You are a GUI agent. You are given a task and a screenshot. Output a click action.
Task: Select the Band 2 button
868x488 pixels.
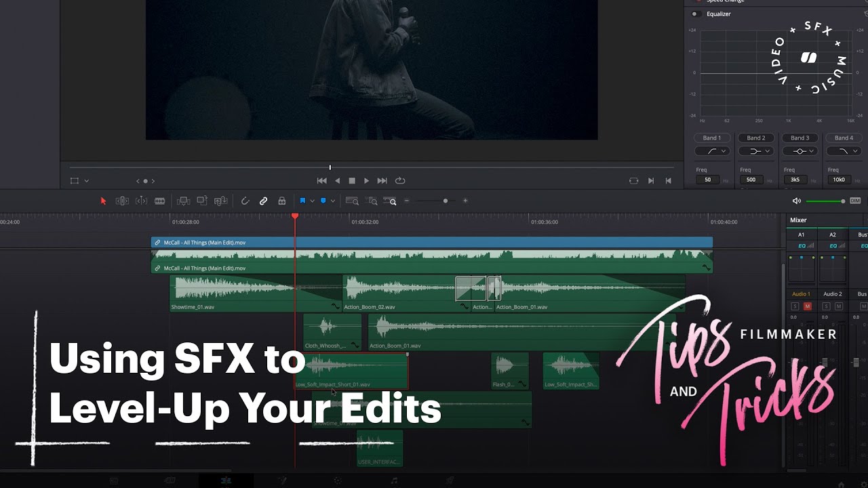pos(756,138)
